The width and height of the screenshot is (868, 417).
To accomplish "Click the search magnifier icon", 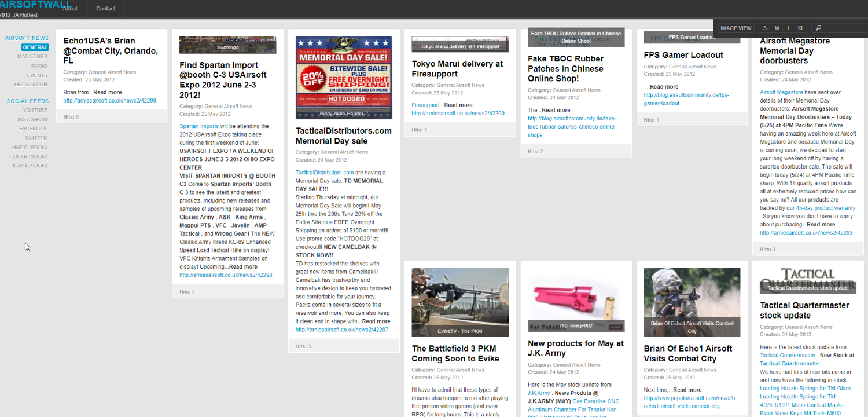I will (x=818, y=28).
